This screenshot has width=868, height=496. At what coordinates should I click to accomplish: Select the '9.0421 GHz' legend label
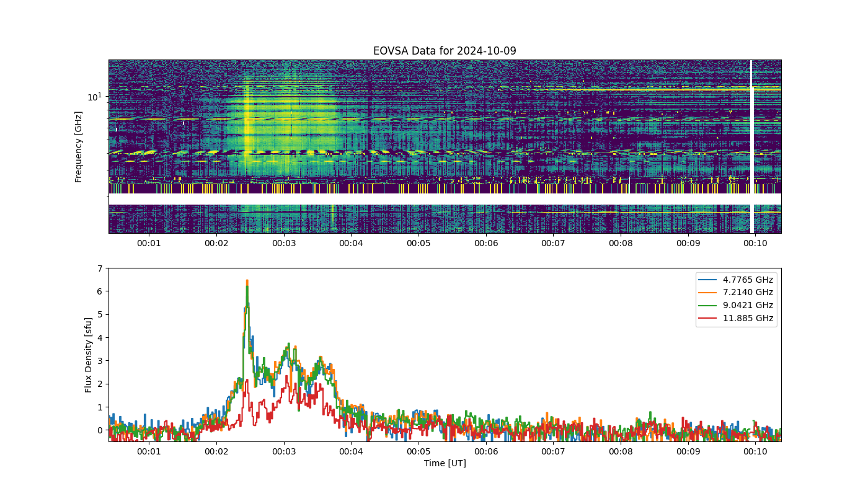pos(748,305)
